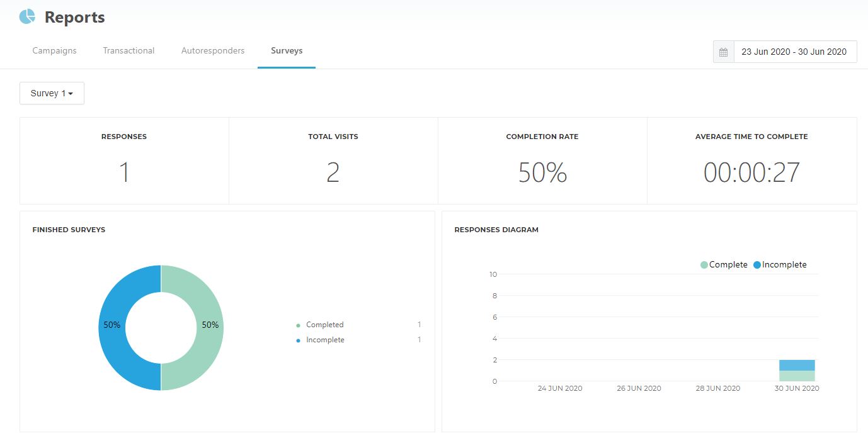Click the Responses count card

(x=124, y=160)
